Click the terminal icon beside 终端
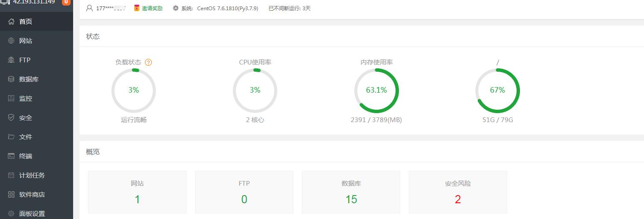The height and width of the screenshot is (219, 644). pyautogui.click(x=11, y=156)
